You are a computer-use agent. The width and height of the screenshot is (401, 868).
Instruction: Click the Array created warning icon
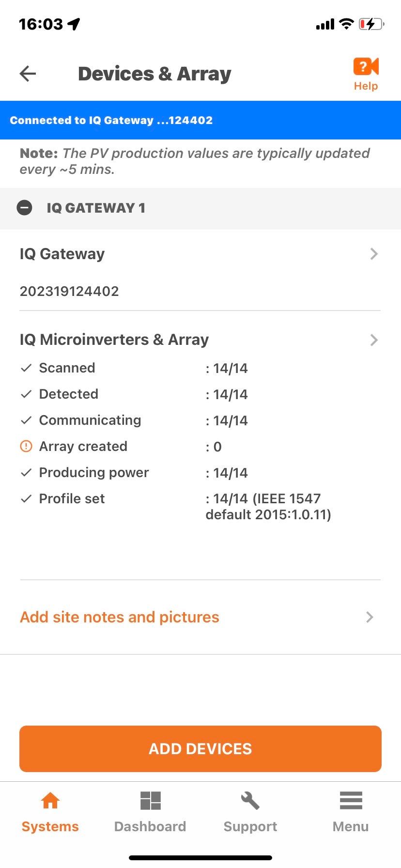(26, 446)
